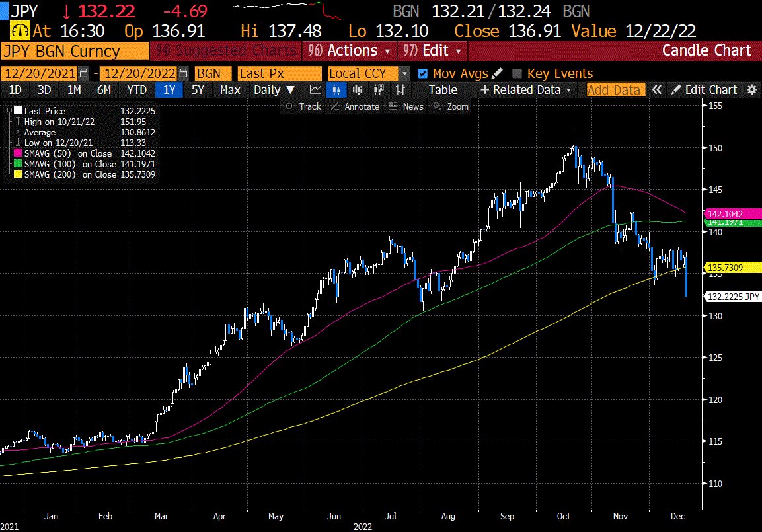Select the bar chart style icon
The height and width of the screenshot is (532, 762).
point(358,89)
